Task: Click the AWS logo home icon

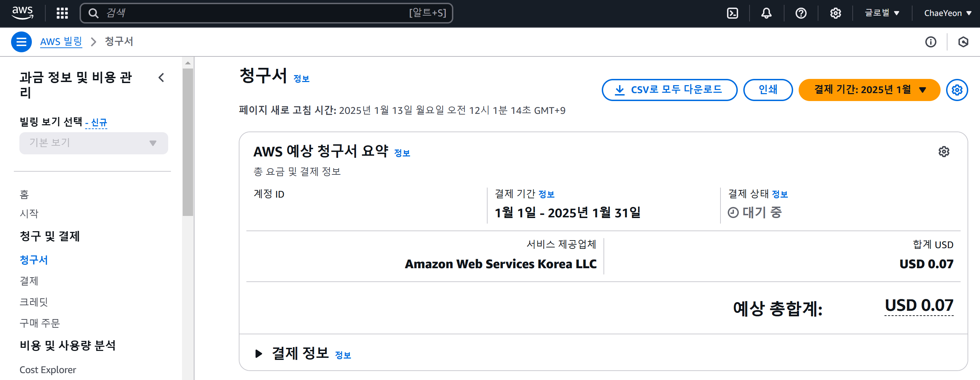Action: (x=22, y=12)
